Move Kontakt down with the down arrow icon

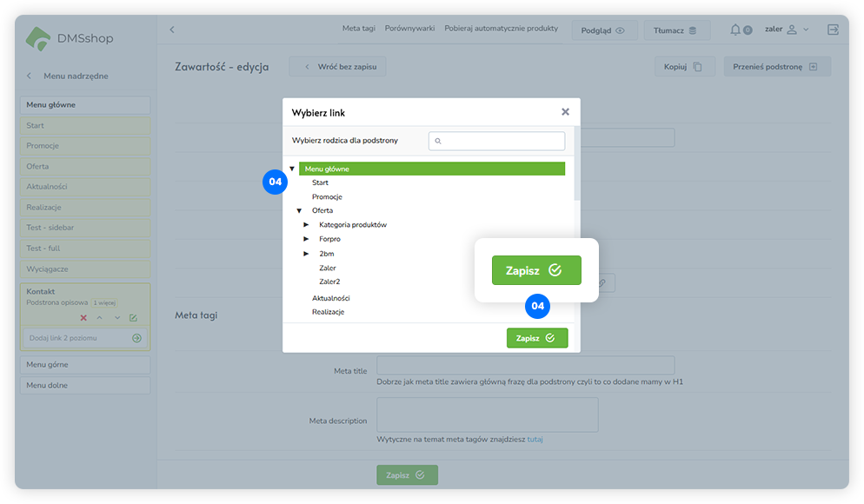click(x=116, y=318)
